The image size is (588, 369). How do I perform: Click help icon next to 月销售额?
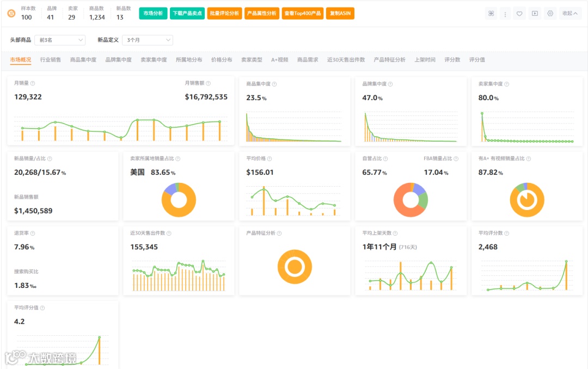[208, 83]
